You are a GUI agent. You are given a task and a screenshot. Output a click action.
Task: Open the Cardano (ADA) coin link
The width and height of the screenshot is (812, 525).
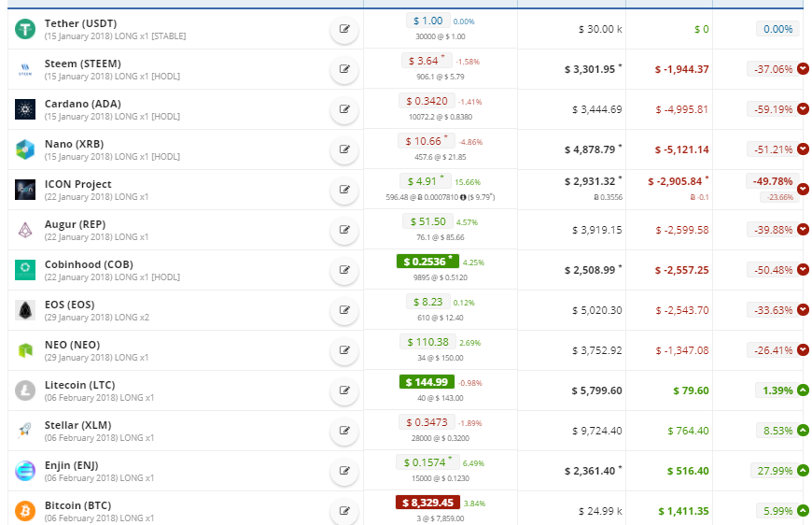tap(82, 104)
